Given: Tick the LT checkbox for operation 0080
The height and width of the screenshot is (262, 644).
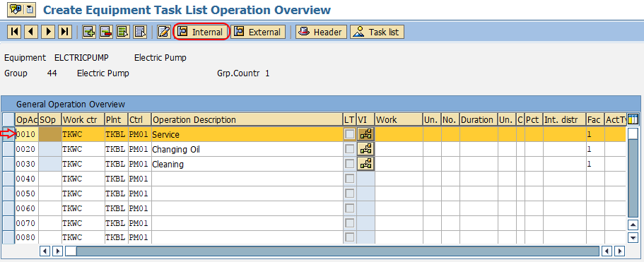Looking at the screenshot, I should click(x=349, y=237).
